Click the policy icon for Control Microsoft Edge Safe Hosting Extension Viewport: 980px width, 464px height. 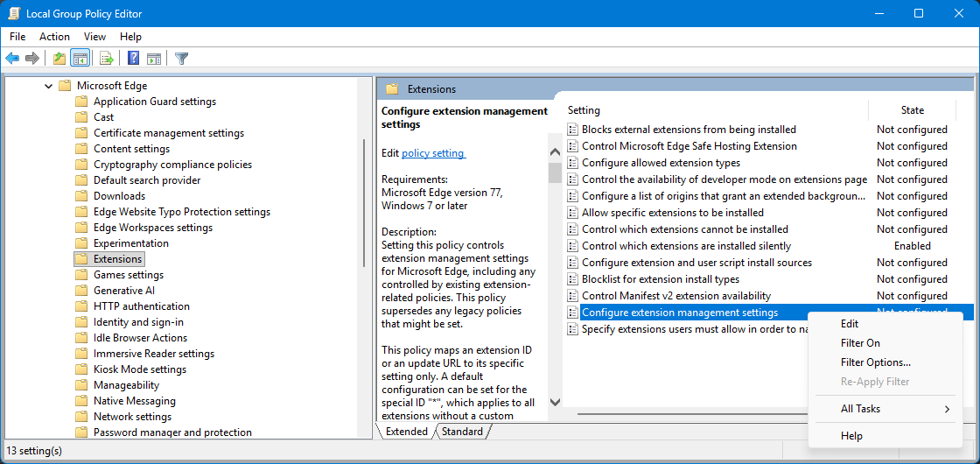(x=572, y=146)
